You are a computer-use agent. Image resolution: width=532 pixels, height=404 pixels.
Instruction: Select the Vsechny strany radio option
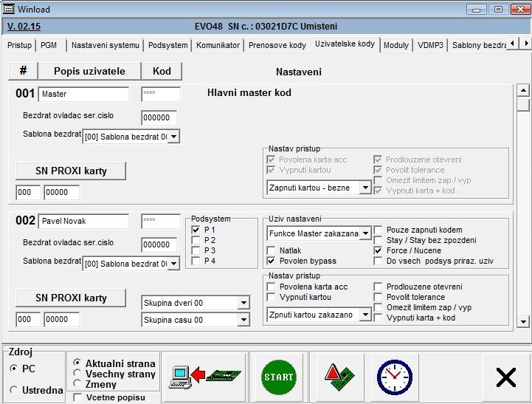tap(77, 374)
